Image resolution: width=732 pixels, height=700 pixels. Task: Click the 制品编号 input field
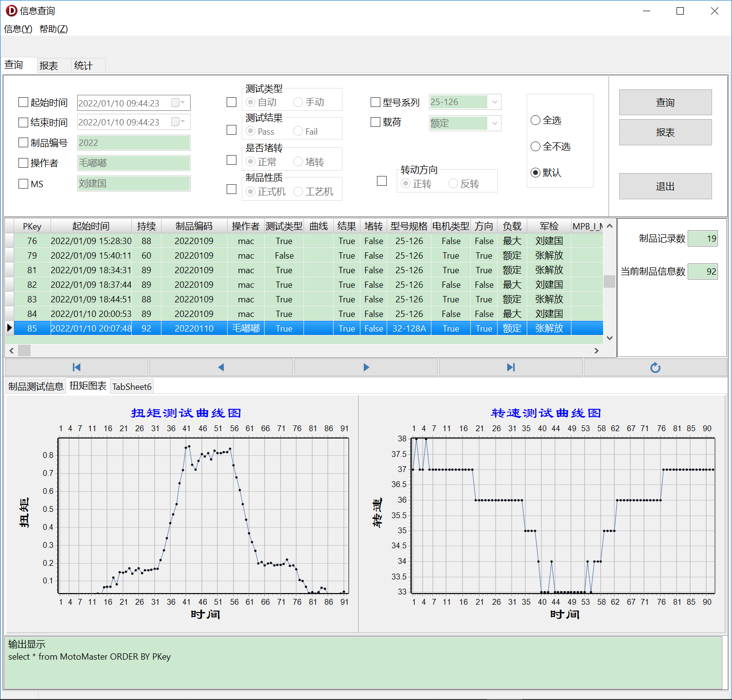point(134,143)
